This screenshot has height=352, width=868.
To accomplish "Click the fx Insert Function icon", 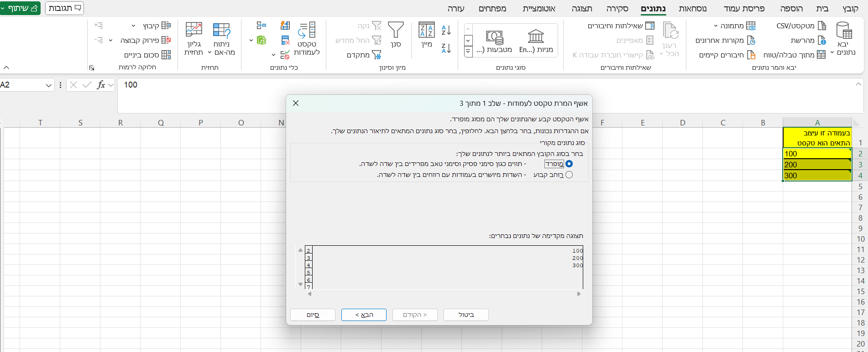I will click(x=101, y=85).
